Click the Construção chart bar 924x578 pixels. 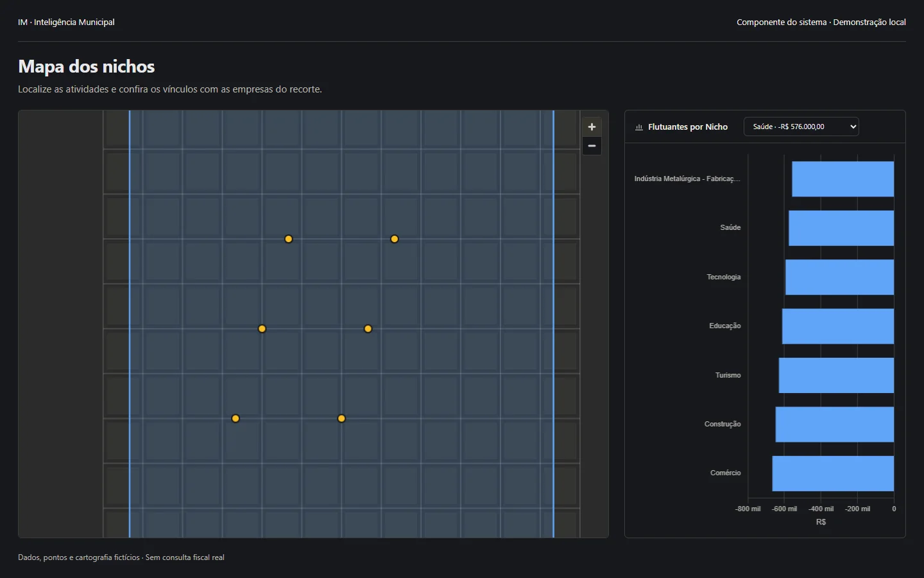point(835,425)
